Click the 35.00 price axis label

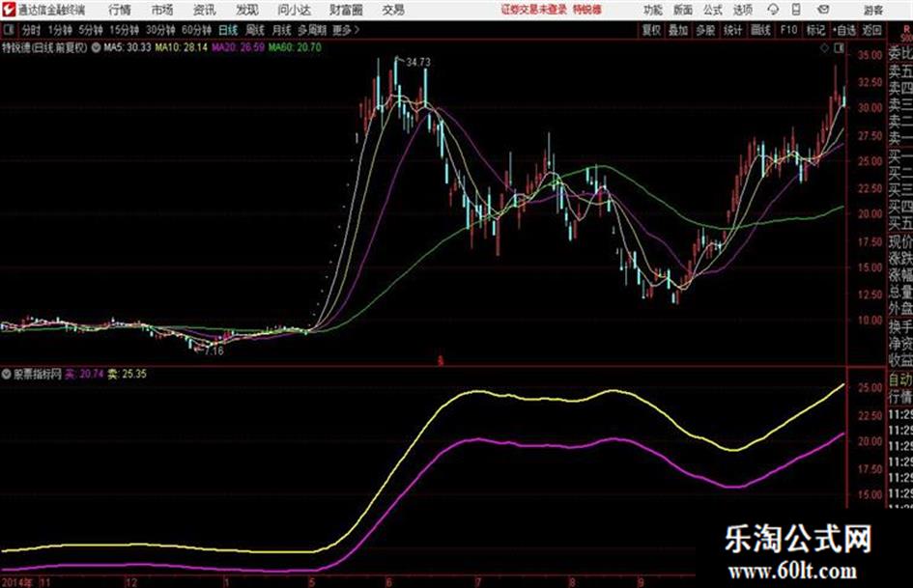pyautogui.click(x=870, y=55)
